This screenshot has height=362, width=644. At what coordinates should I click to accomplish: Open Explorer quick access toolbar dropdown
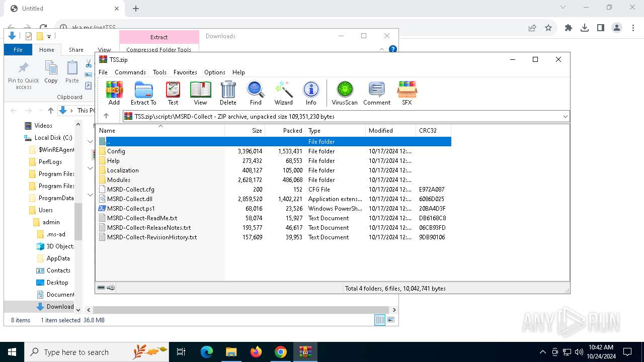(x=49, y=36)
